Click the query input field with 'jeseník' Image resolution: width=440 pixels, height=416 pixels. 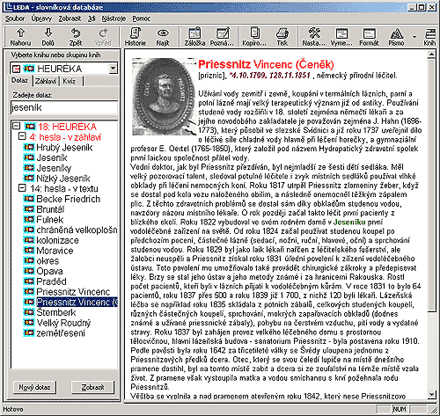point(64,107)
